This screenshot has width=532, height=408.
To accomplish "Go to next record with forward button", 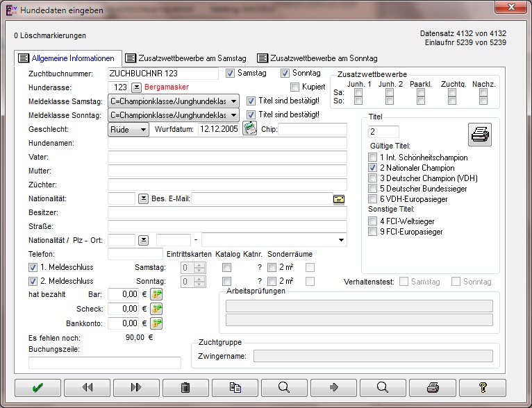I will click(x=136, y=388).
